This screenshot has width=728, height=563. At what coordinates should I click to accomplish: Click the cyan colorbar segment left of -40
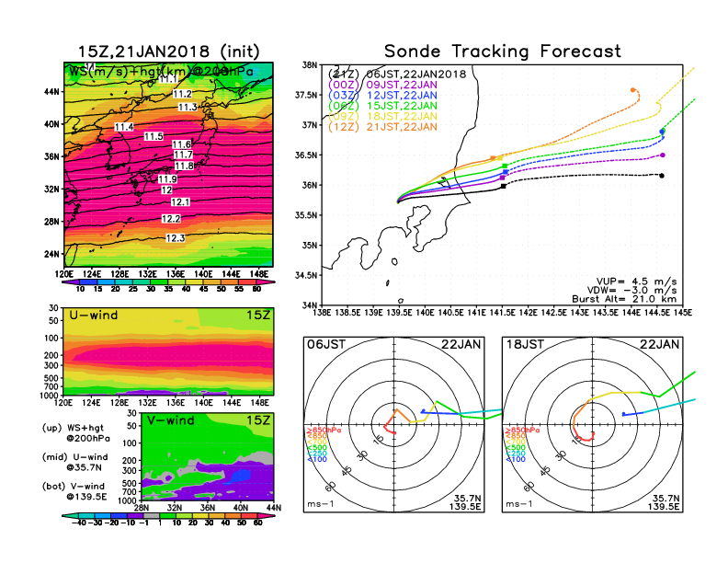(x=70, y=515)
